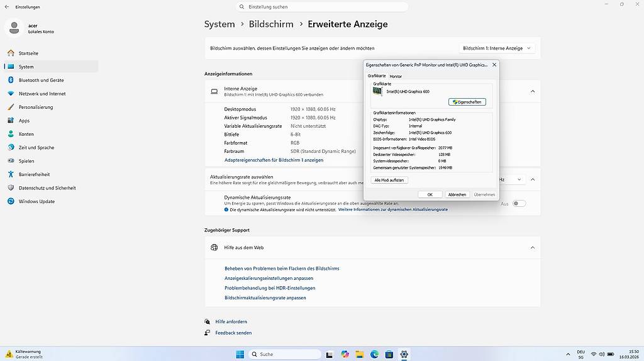Toggle Dynamische Aktualisierungsrate switch
The width and height of the screenshot is (644, 361).
point(519,204)
